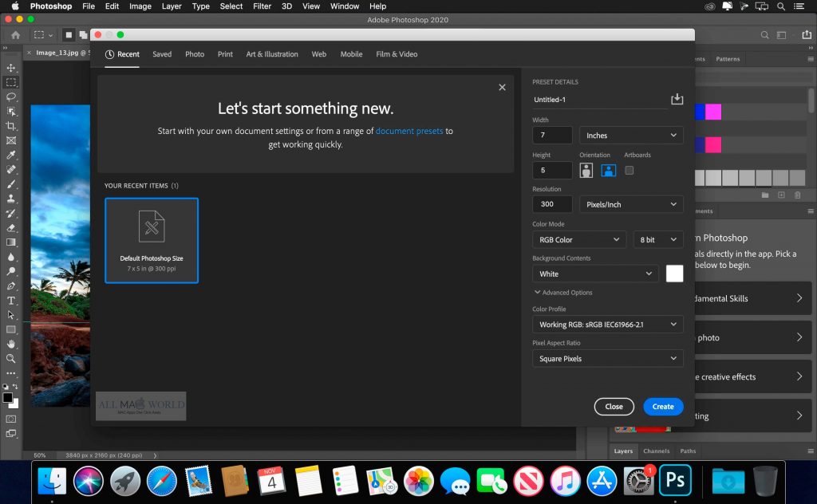Select the Path Selection tool
The height and width of the screenshot is (504, 817).
(11, 316)
